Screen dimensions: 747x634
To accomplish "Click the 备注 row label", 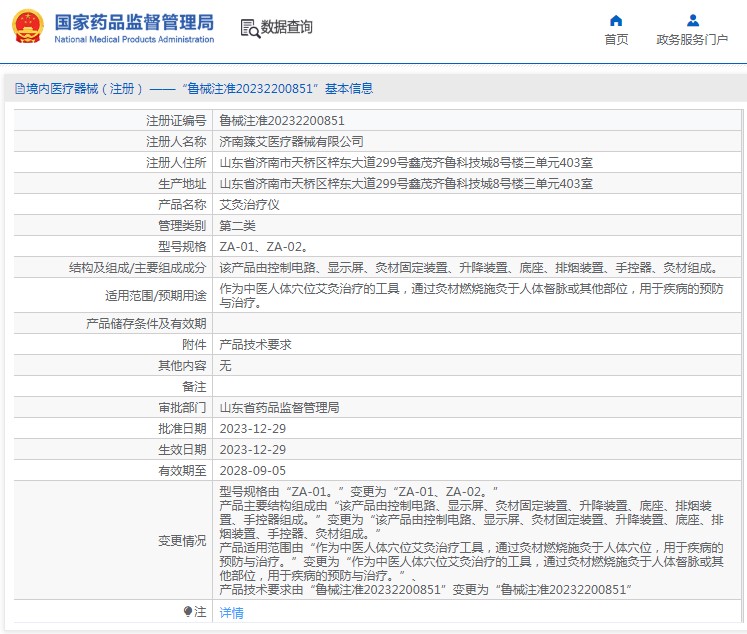I will (x=194, y=386).
